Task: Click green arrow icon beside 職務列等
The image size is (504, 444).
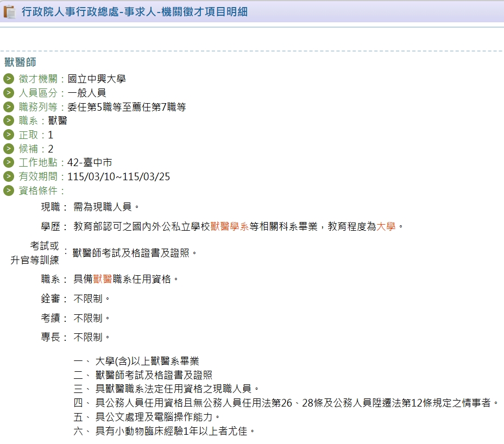Action: coord(9,107)
